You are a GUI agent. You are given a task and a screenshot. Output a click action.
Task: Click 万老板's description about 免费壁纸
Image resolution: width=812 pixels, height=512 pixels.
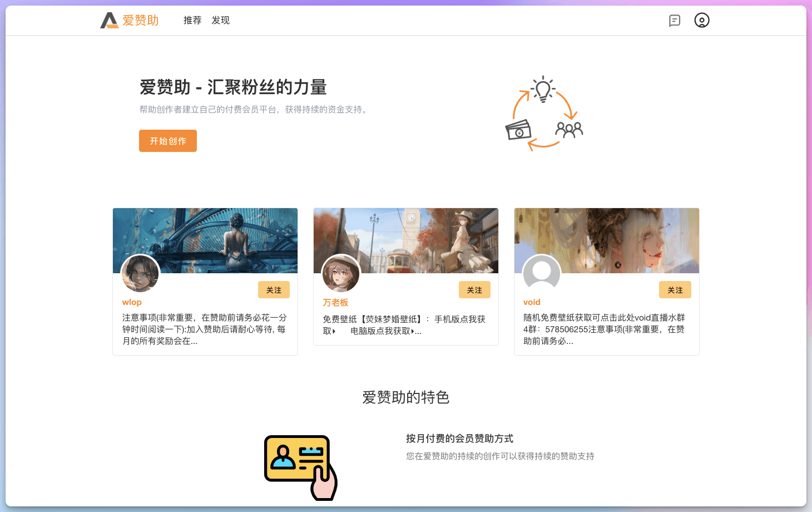404,325
